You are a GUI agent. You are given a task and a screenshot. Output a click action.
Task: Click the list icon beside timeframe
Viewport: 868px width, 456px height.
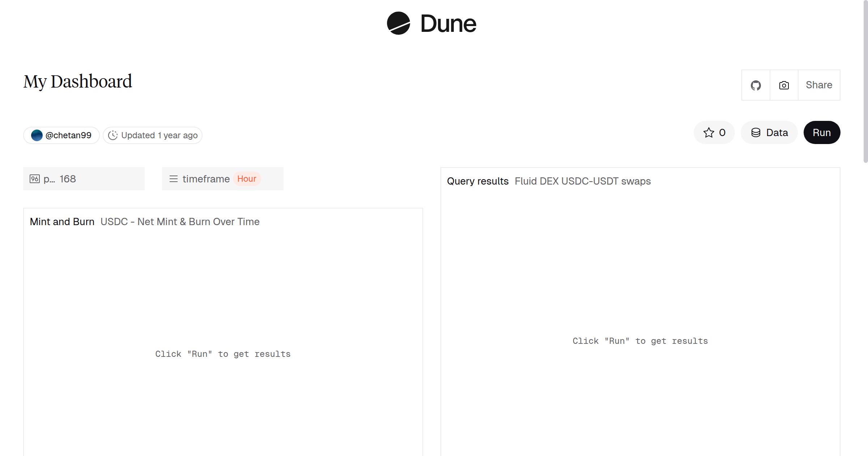(174, 179)
